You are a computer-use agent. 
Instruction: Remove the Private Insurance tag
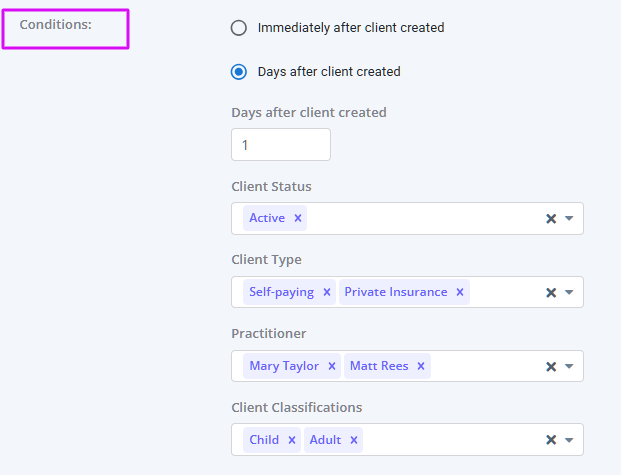pos(460,292)
